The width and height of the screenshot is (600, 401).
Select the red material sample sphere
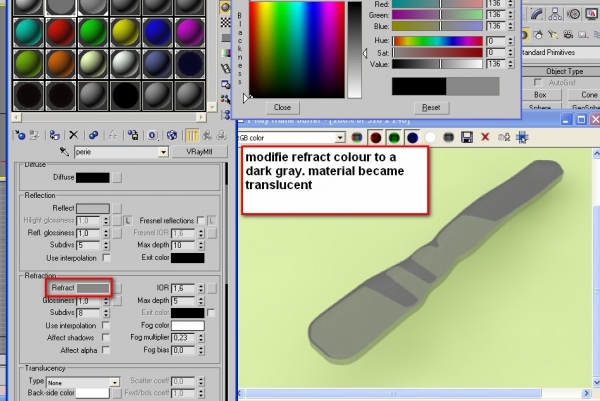pos(60,32)
